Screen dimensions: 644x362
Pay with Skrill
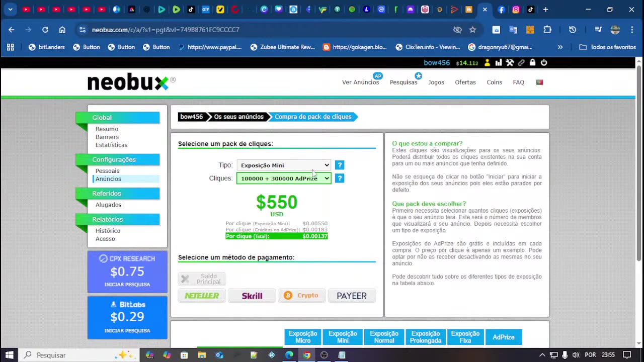252,296
